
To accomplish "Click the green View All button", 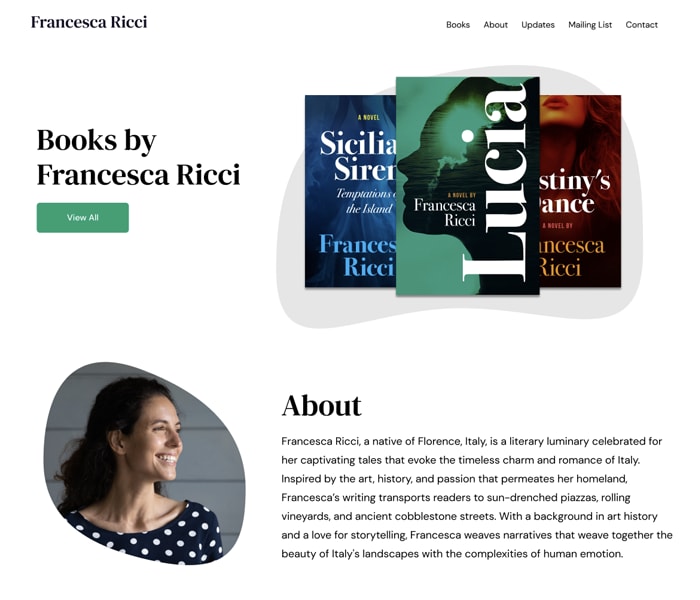I will click(x=83, y=218).
